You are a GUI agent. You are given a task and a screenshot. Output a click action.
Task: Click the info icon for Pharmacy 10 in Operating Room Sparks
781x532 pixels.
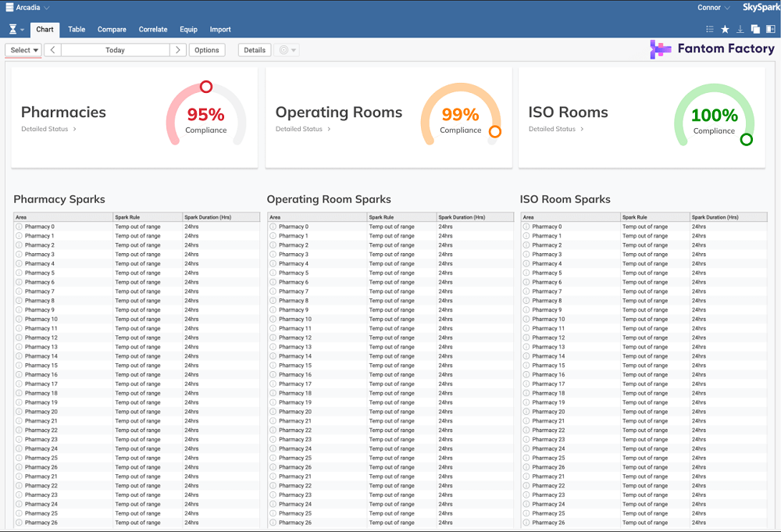click(273, 320)
